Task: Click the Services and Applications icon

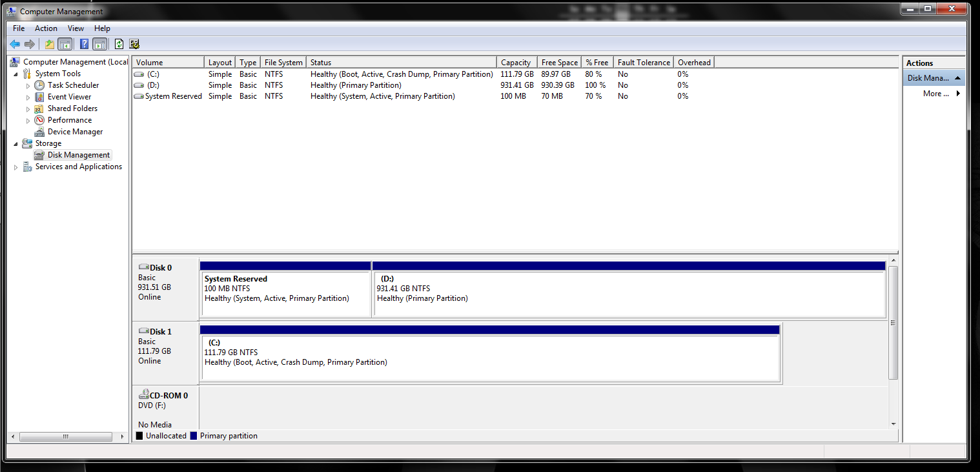Action: pos(28,167)
